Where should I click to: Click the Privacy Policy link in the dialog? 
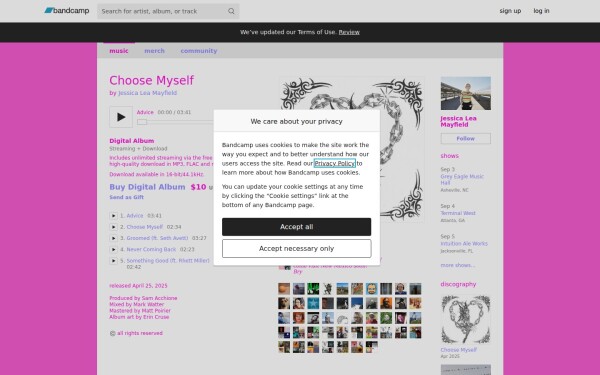click(x=334, y=163)
